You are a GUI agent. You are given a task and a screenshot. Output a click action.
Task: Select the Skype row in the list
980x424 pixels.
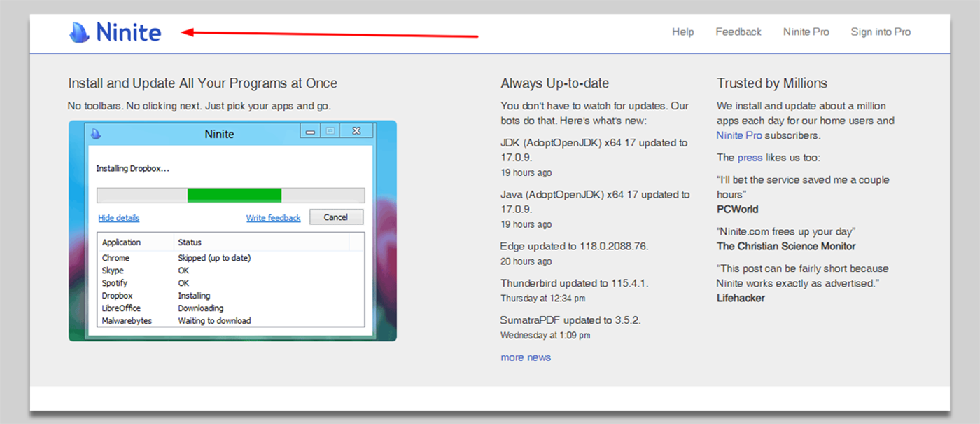point(231,271)
